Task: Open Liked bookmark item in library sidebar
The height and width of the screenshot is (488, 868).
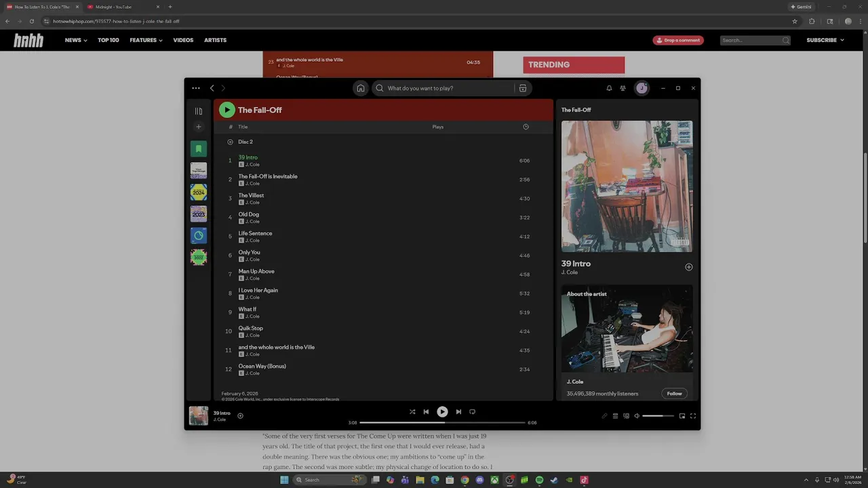Action: click(199, 149)
